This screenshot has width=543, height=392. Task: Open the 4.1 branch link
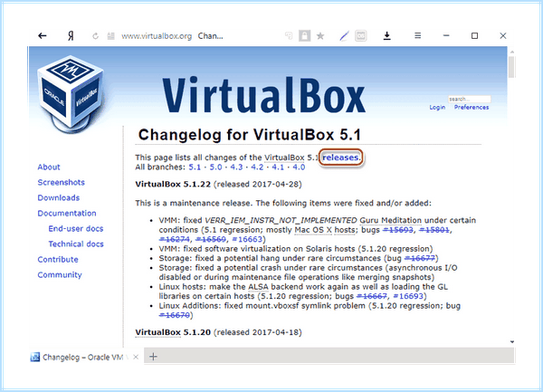[278, 167]
